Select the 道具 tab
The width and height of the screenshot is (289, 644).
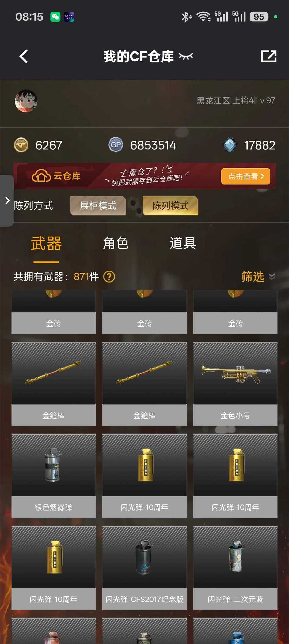183,243
